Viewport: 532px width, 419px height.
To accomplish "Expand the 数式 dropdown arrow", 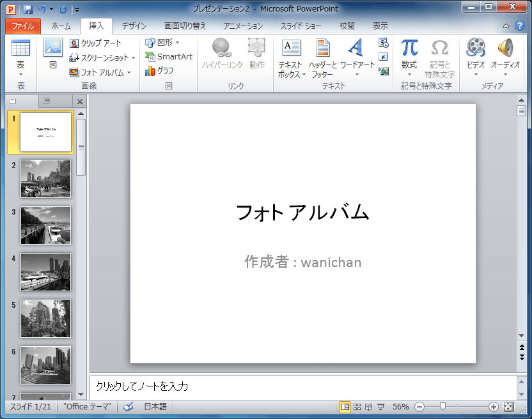I will (x=409, y=75).
